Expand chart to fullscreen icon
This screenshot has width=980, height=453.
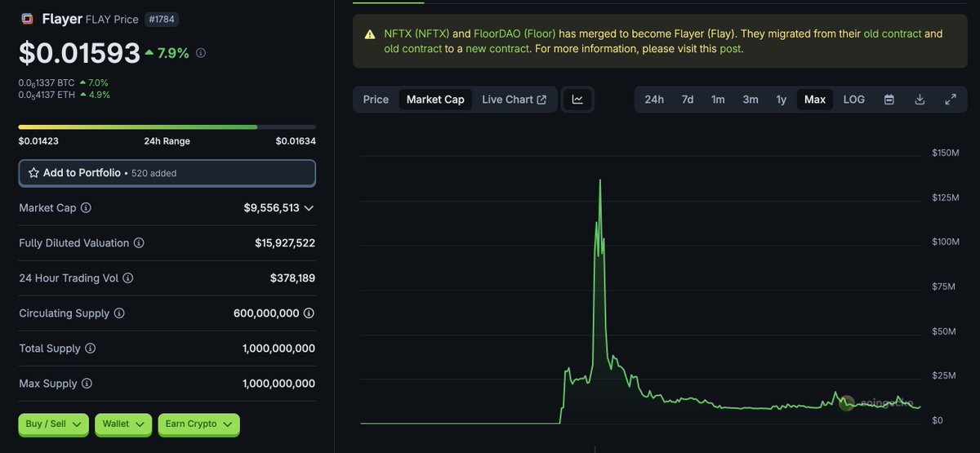[951, 100]
